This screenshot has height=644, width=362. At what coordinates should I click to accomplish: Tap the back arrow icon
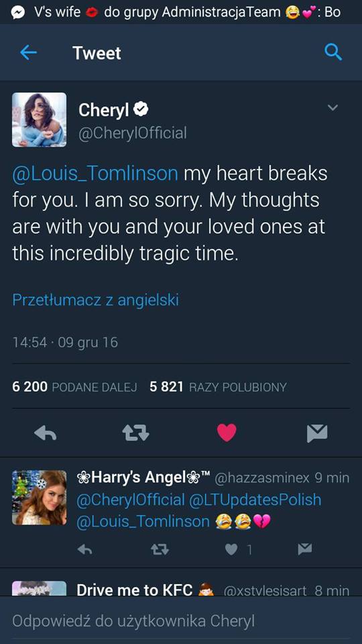[x=28, y=52]
